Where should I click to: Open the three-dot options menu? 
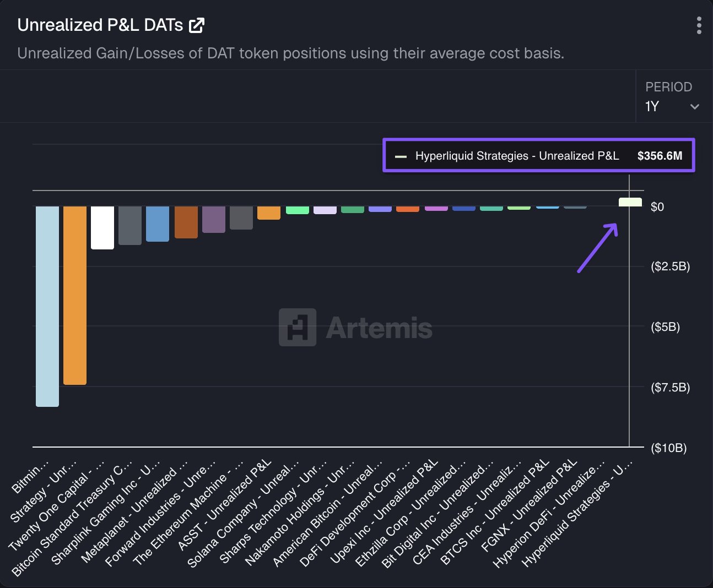699,25
